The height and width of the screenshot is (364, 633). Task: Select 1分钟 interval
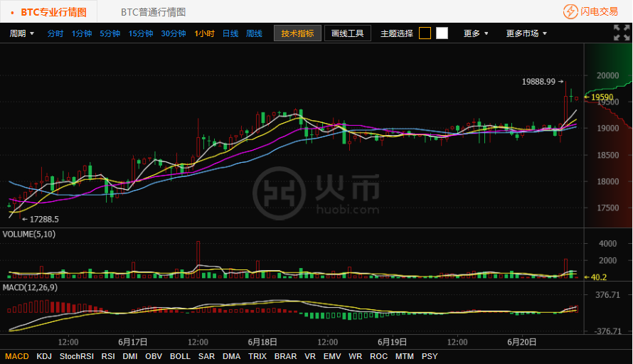(x=82, y=33)
